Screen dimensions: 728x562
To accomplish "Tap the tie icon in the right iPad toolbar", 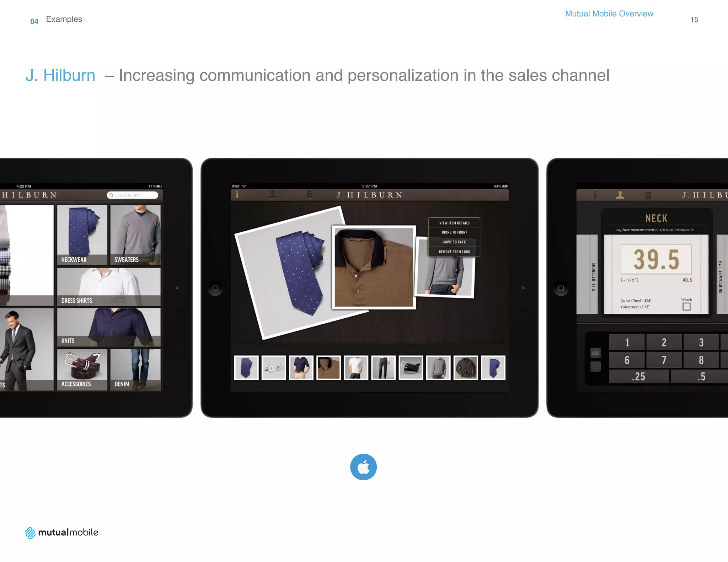I will pyautogui.click(x=595, y=195).
